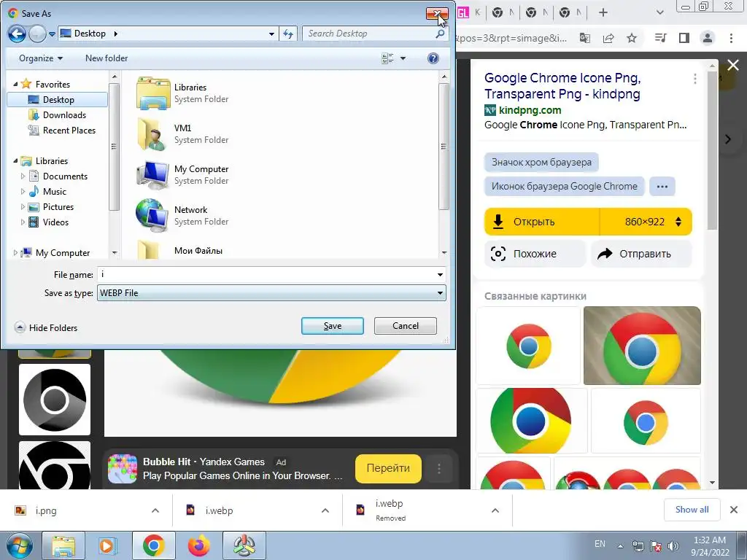Show more tags with three-dot chip
Screen dimensions: 747x560
coord(662,186)
